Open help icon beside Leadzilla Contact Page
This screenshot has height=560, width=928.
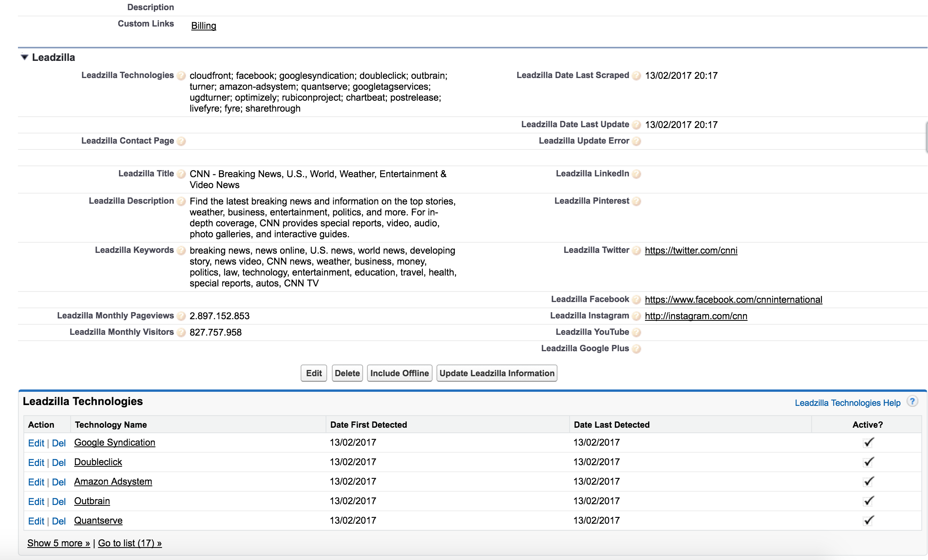pyautogui.click(x=181, y=141)
